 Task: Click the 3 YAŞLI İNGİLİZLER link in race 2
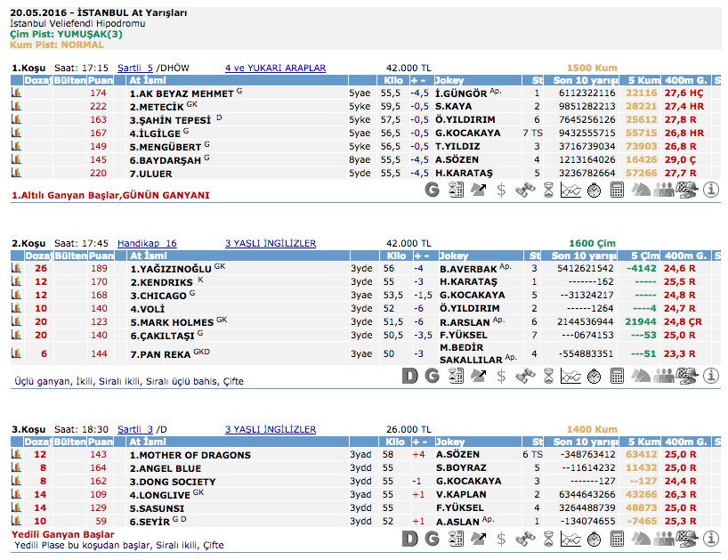click(x=270, y=243)
